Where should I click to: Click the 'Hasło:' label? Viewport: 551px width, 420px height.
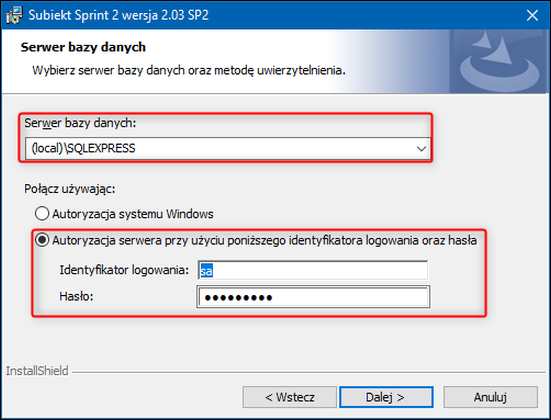click(x=76, y=296)
